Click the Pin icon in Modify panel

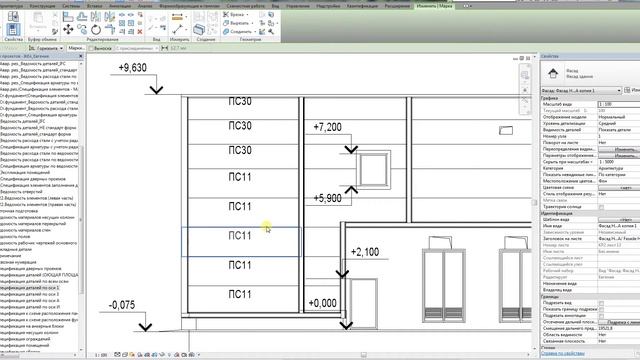click(x=140, y=23)
